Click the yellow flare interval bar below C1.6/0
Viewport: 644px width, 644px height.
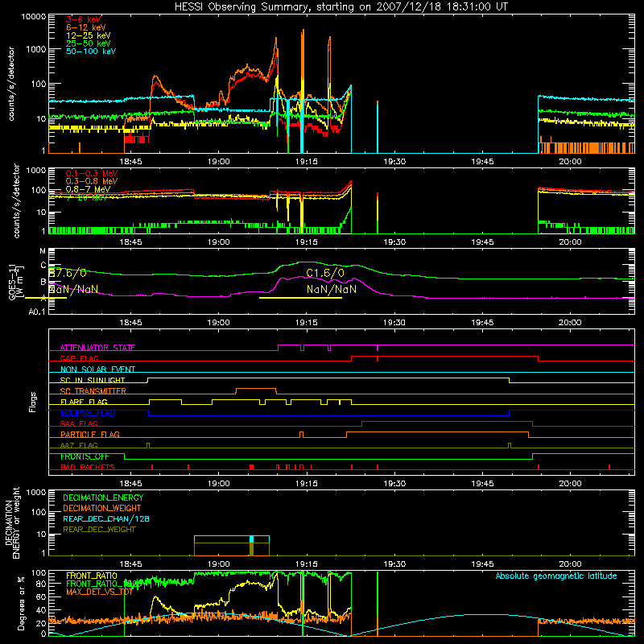(x=300, y=298)
